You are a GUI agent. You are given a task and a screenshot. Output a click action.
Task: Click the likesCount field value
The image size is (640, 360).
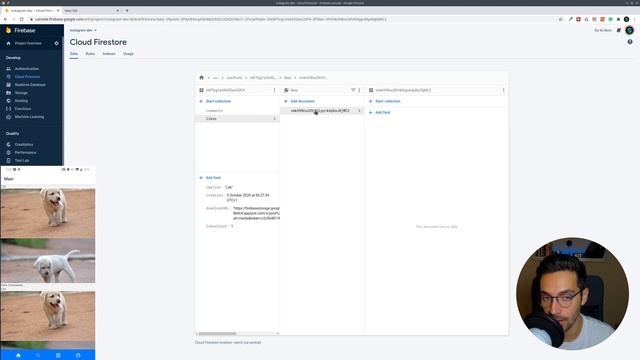pos(232,226)
